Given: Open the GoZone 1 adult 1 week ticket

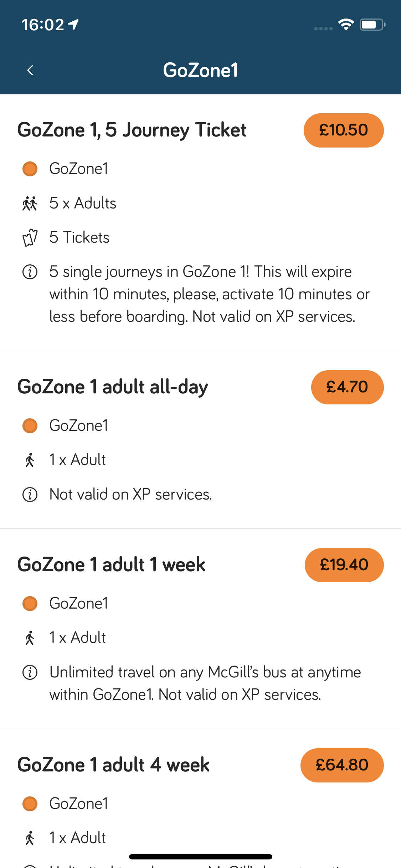Looking at the screenshot, I should click(111, 565).
